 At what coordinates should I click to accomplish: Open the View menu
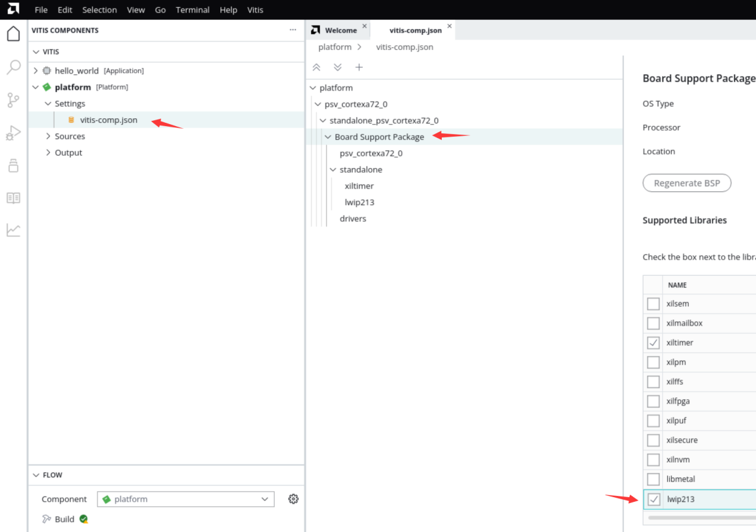tap(136, 10)
